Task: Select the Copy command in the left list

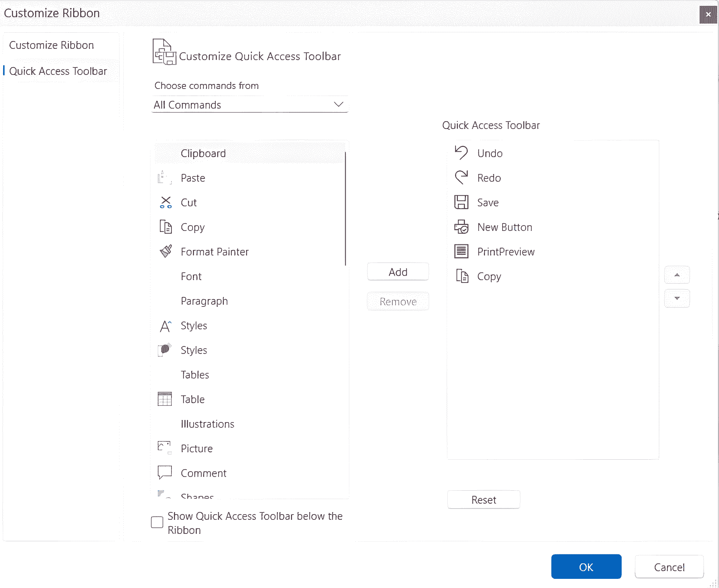Action: pyautogui.click(x=193, y=227)
